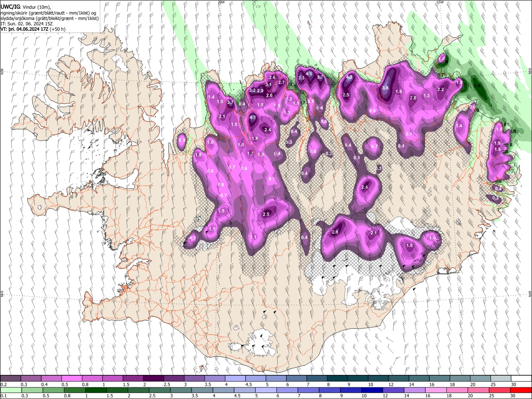Select the '0.4' label in the upper legend row
Image resolution: width=532 pixels, height=399 pixels.
44,384
